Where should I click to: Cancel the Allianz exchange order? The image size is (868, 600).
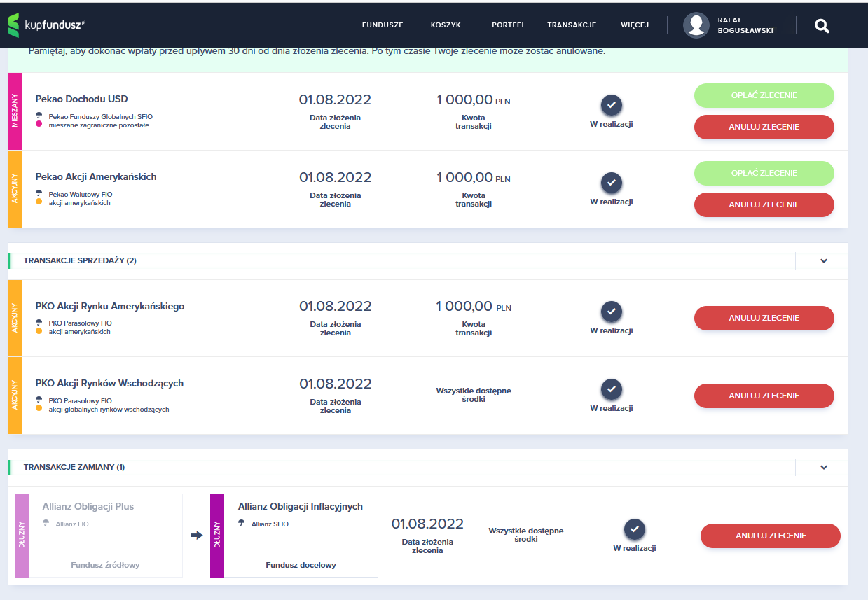(771, 536)
